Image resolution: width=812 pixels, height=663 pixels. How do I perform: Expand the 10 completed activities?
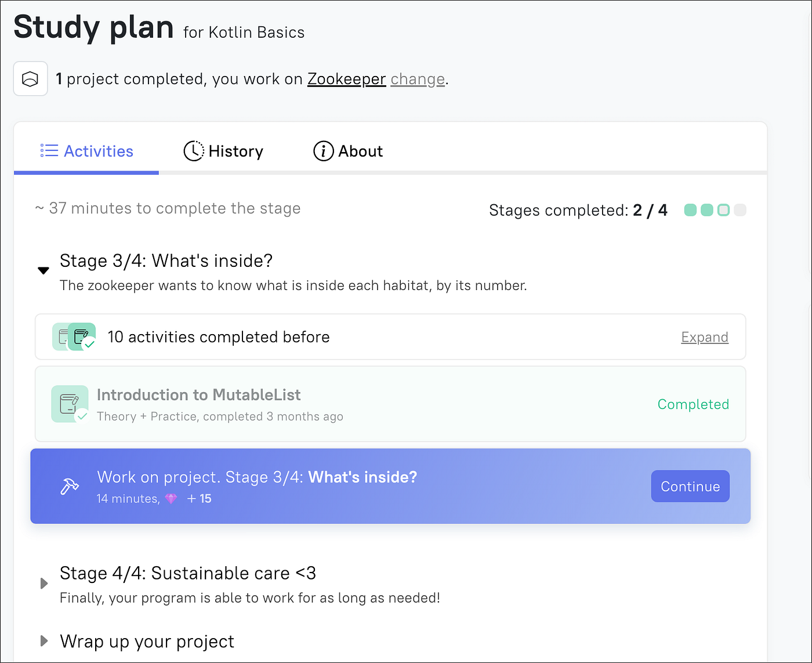705,337
